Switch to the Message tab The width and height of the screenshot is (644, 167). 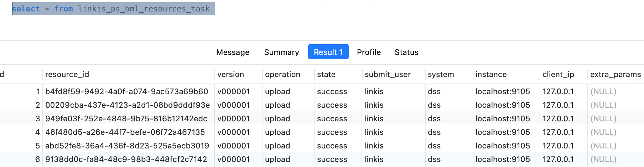pyautogui.click(x=233, y=52)
